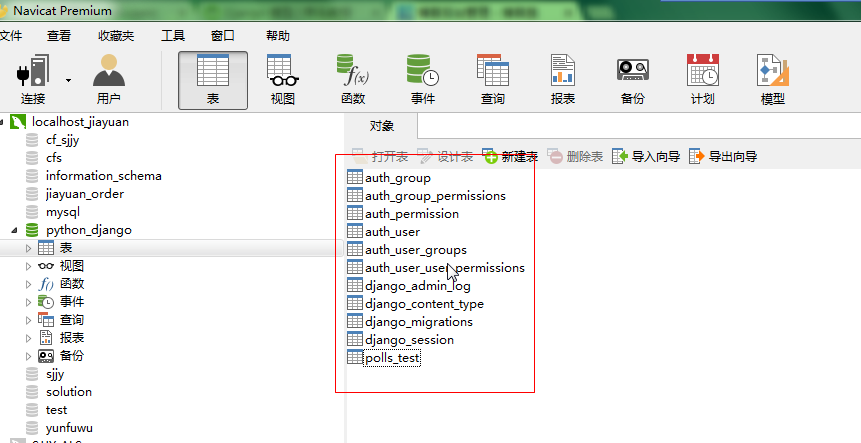This screenshot has width=861, height=443.
Task: Open the 查看 menu
Action: (59, 36)
